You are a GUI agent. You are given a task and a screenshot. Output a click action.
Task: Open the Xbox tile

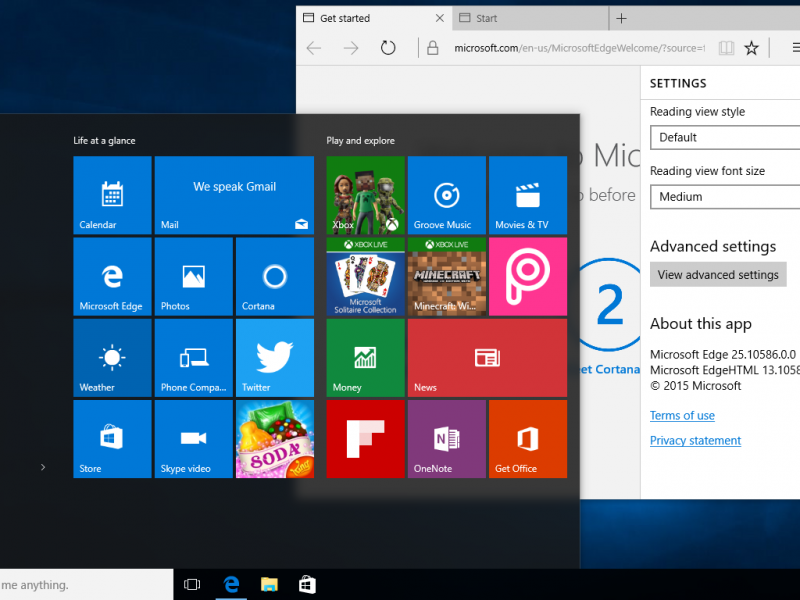tap(365, 195)
